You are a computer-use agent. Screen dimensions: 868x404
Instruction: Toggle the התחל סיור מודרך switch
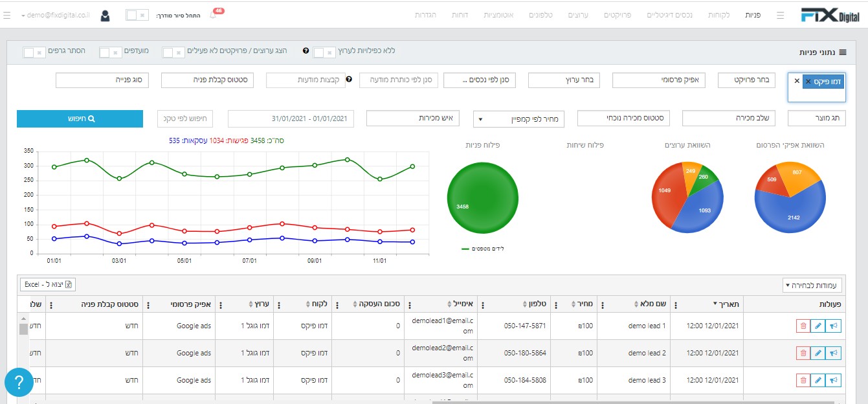(137, 15)
